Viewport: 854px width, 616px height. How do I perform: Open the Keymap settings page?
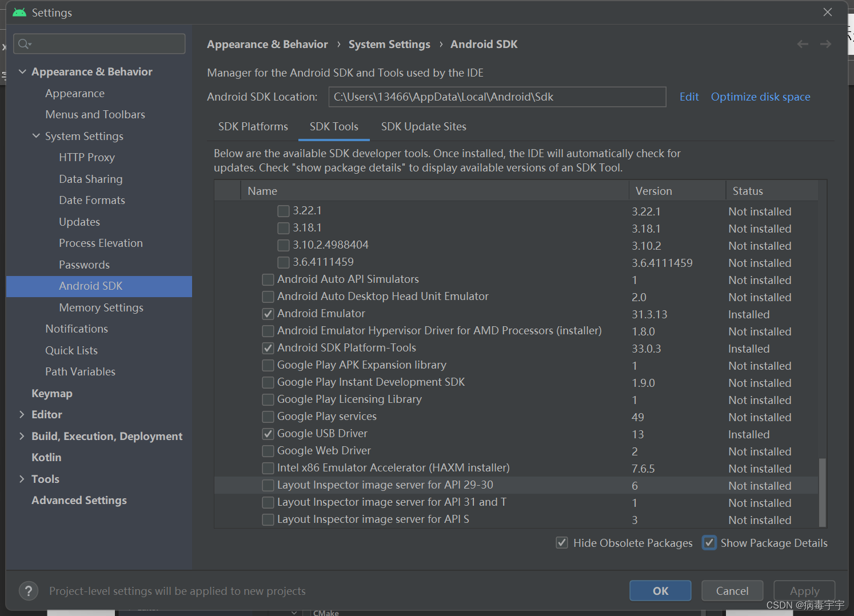(x=51, y=393)
